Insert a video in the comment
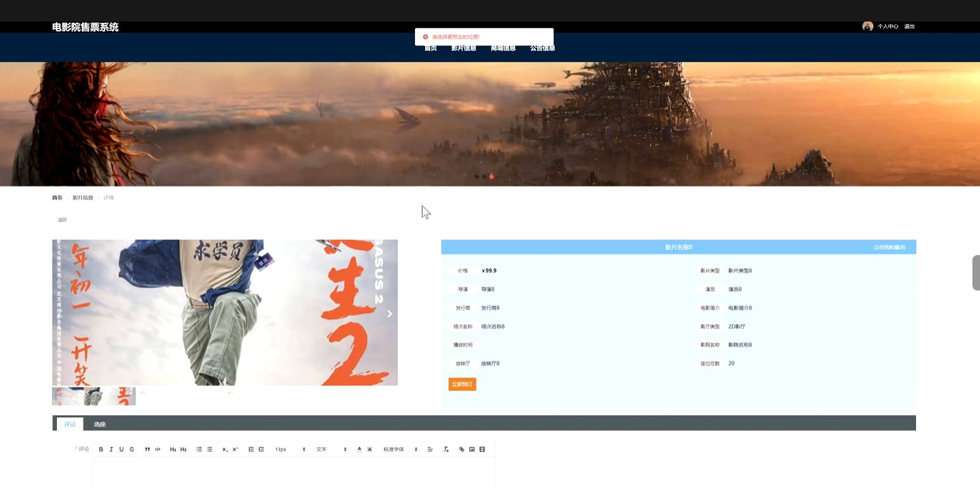 (482, 449)
